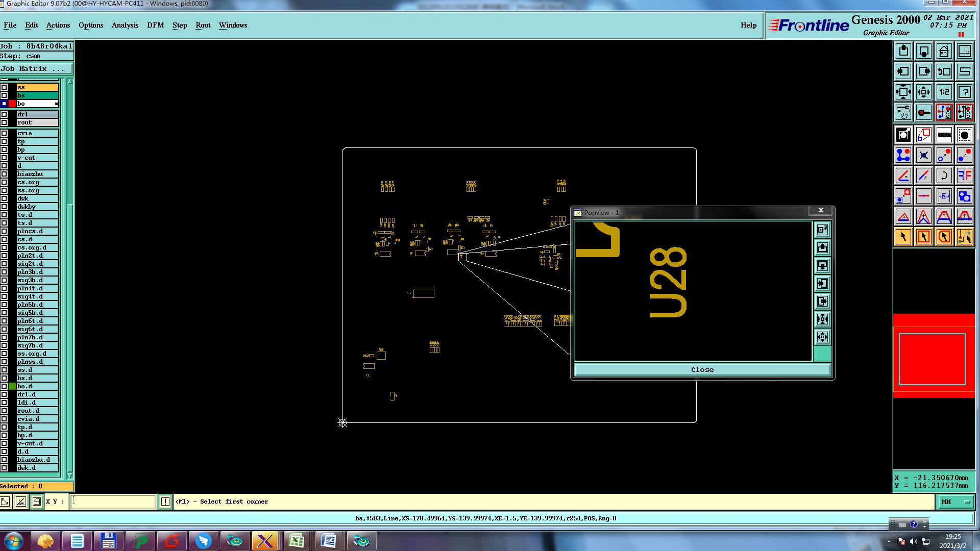Click the wrench and palette settings icon
The height and width of the screenshot is (551, 980).
[903, 112]
